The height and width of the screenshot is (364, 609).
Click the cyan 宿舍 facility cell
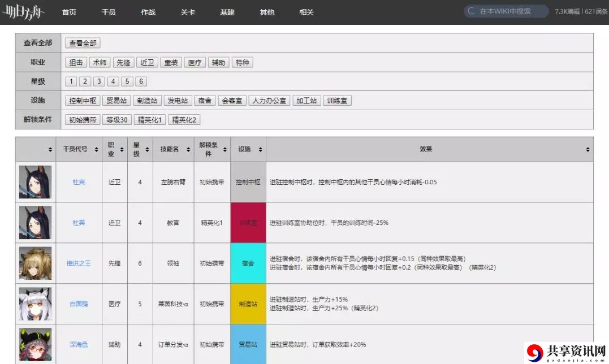pyautogui.click(x=248, y=263)
